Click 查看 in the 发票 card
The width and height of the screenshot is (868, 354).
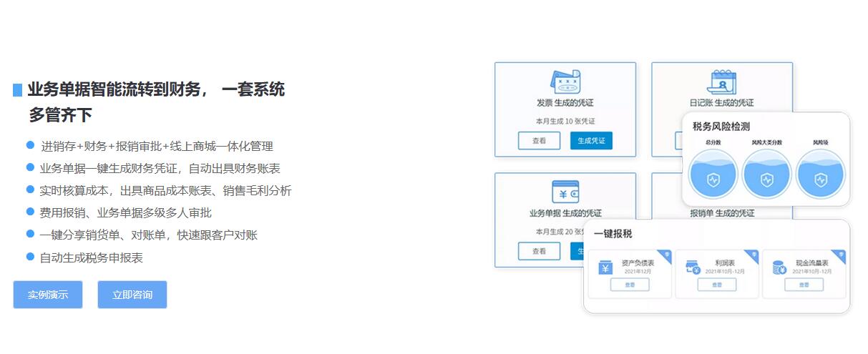539,141
